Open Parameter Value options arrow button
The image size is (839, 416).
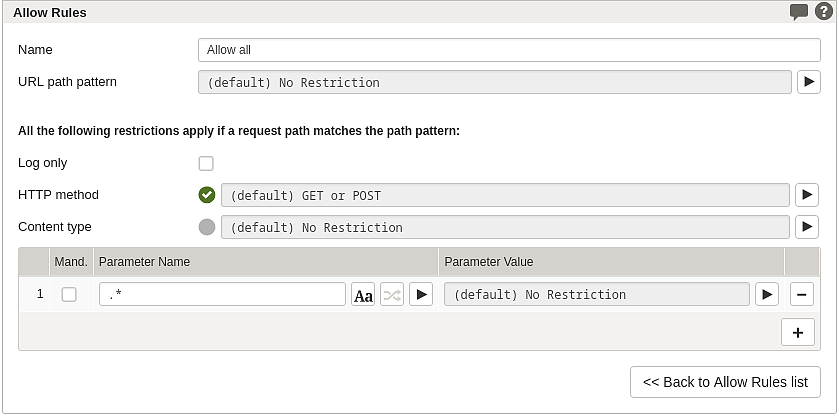tap(767, 294)
